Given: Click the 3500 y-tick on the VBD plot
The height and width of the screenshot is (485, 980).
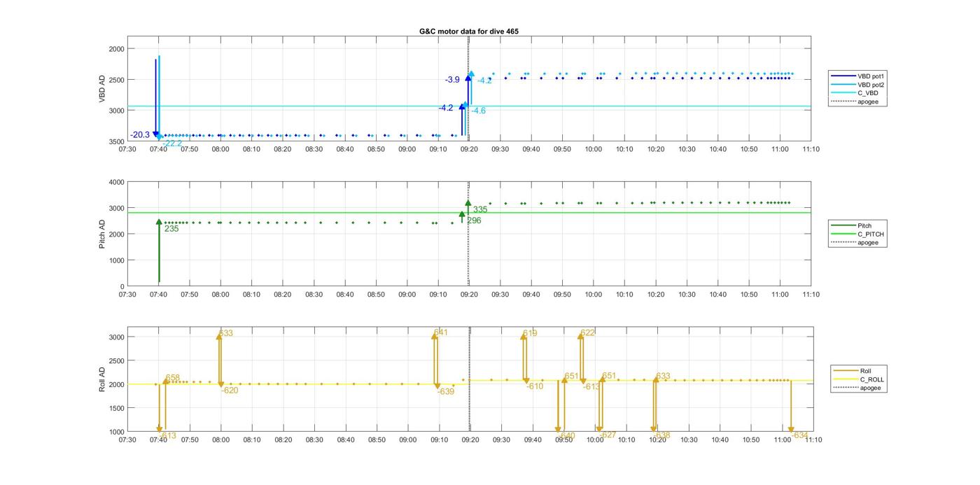Looking at the screenshot, I should tap(116, 141).
